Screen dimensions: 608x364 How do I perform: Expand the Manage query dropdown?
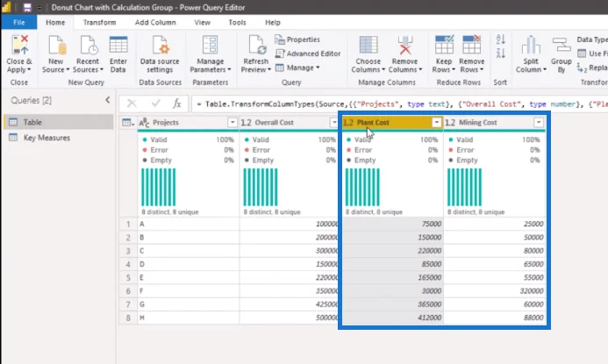(297, 68)
